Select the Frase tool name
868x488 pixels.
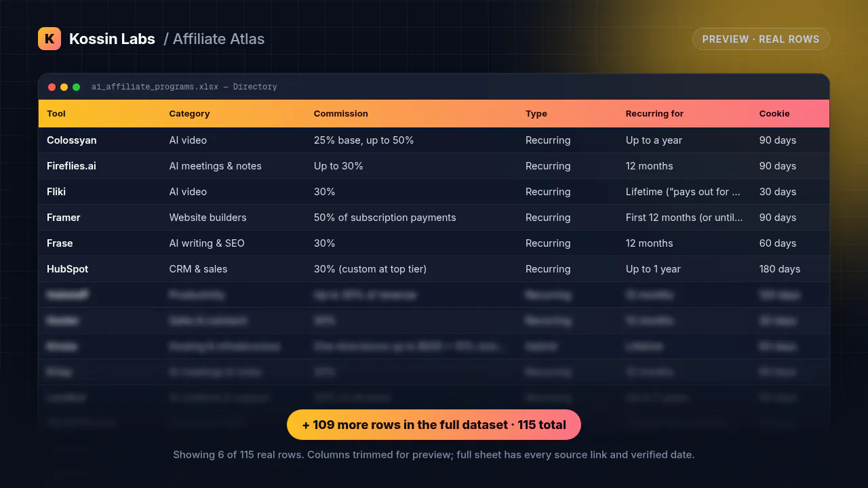(x=60, y=243)
